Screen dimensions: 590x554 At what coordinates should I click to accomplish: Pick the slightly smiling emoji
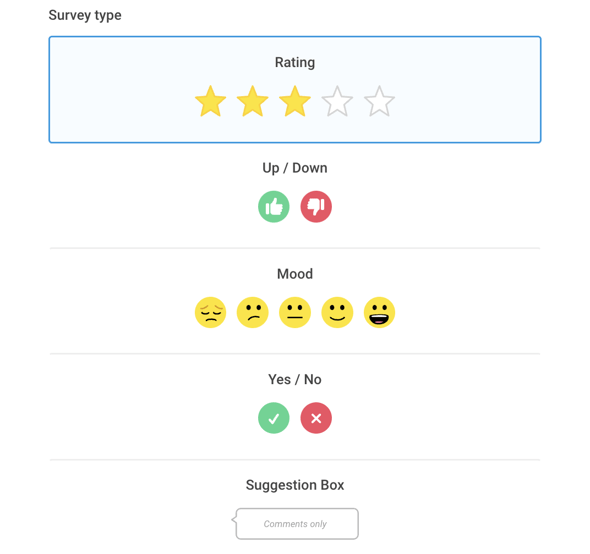(x=337, y=312)
